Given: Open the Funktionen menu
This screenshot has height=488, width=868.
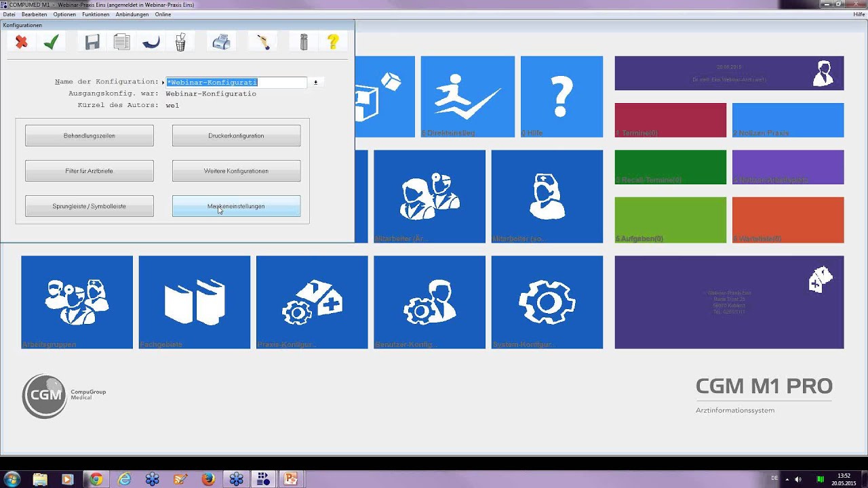Looking at the screenshot, I should tap(96, 14).
